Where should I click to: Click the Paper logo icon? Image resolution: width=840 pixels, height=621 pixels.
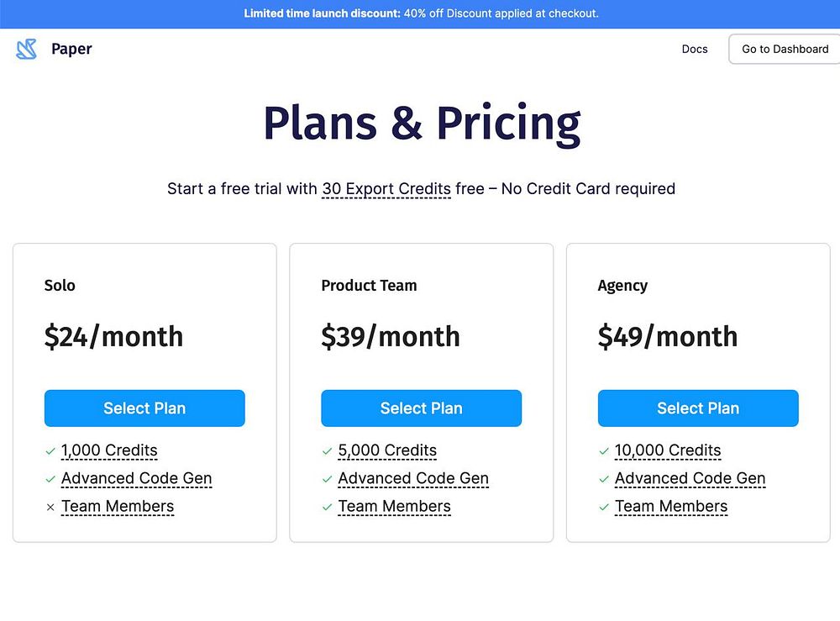click(27, 49)
